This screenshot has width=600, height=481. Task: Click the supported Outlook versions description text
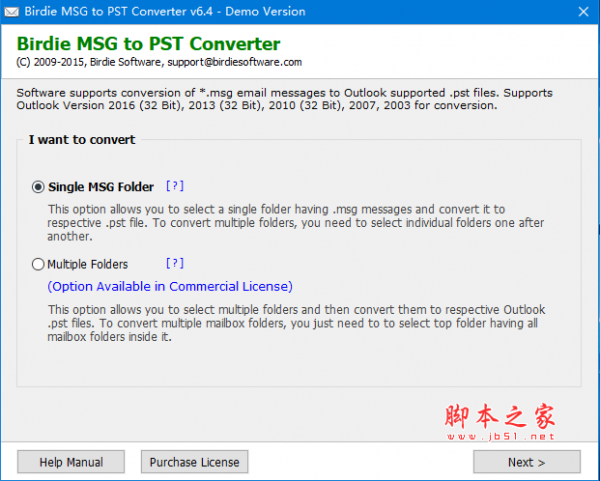click(284, 99)
